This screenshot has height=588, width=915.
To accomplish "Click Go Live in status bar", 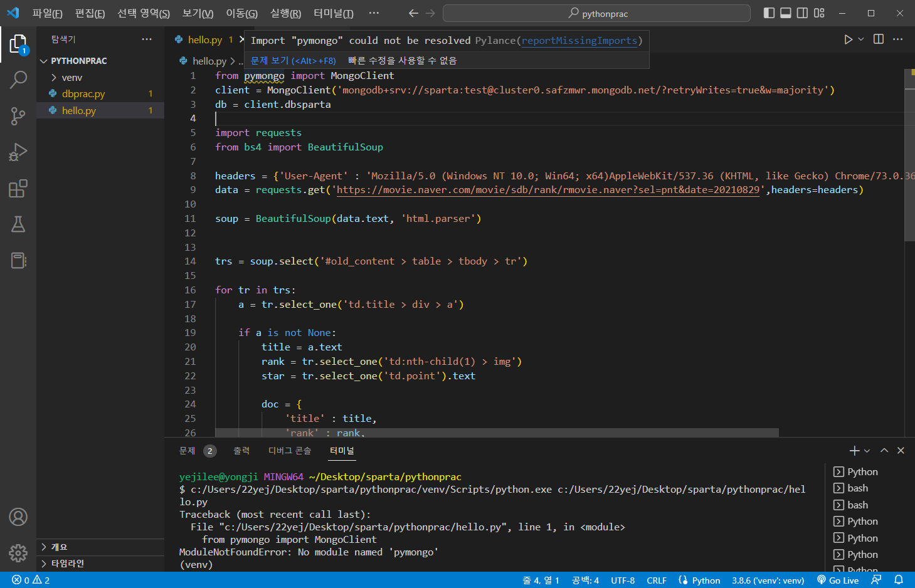I will pos(838,580).
